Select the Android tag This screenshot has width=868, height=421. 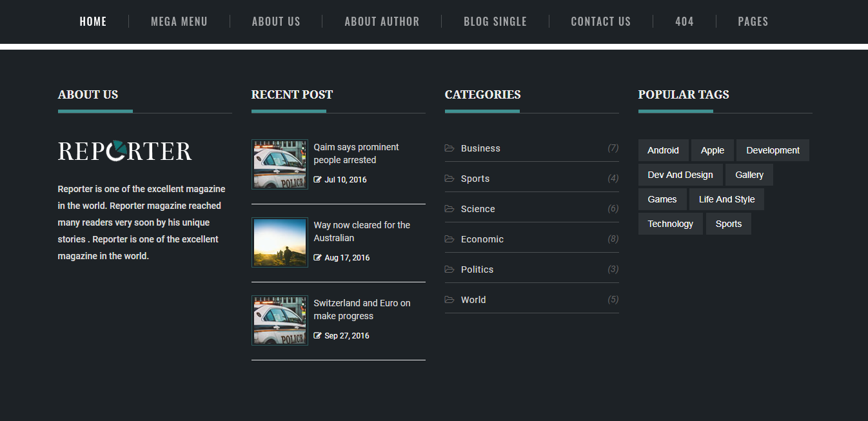[663, 150]
